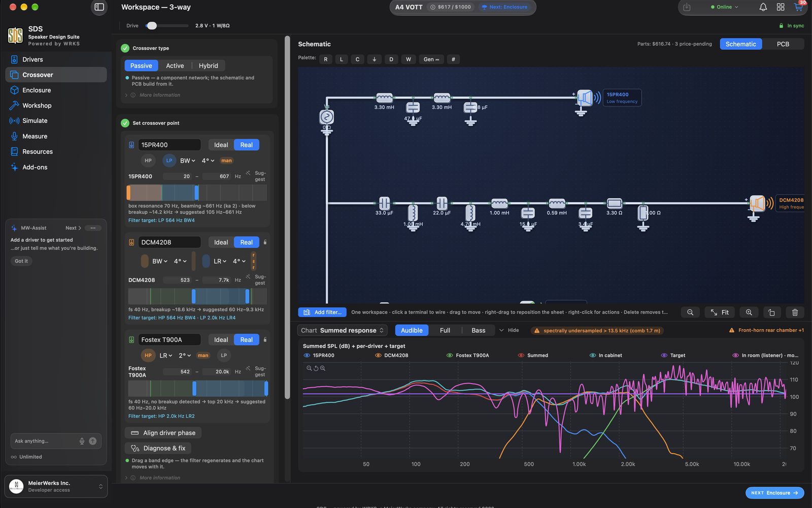This screenshot has width=812, height=508.
Task: Send the assistant message arrow button
Action: [93, 441]
